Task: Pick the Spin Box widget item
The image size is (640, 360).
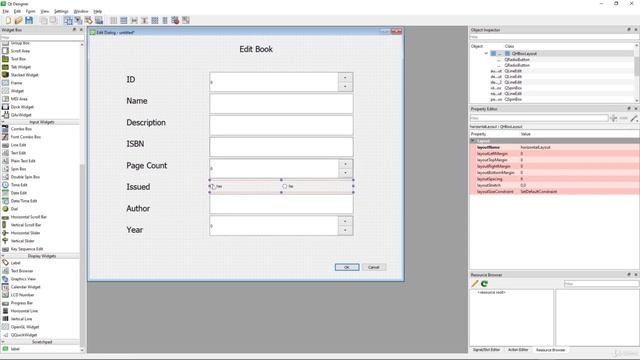Action: coord(18,169)
